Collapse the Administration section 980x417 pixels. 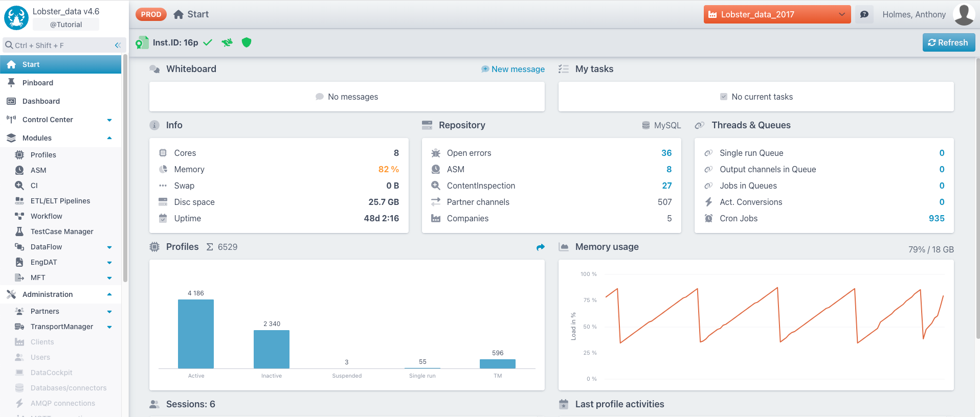pyautogui.click(x=109, y=294)
